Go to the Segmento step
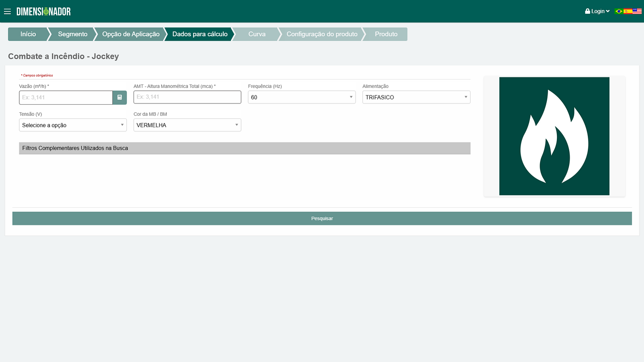This screenshot has height=362, width=644. coord(73,34)
